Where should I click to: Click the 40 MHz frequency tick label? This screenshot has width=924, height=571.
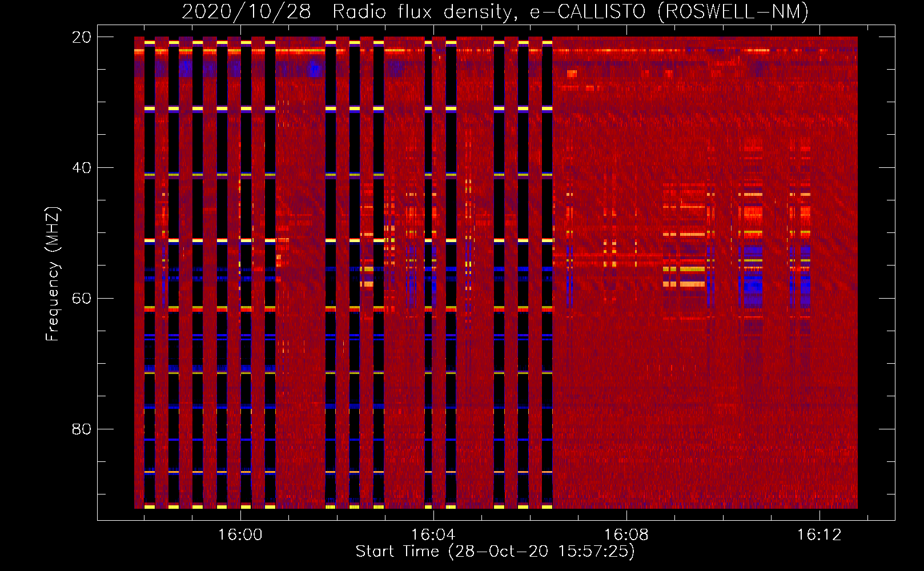tap(82, 168)
